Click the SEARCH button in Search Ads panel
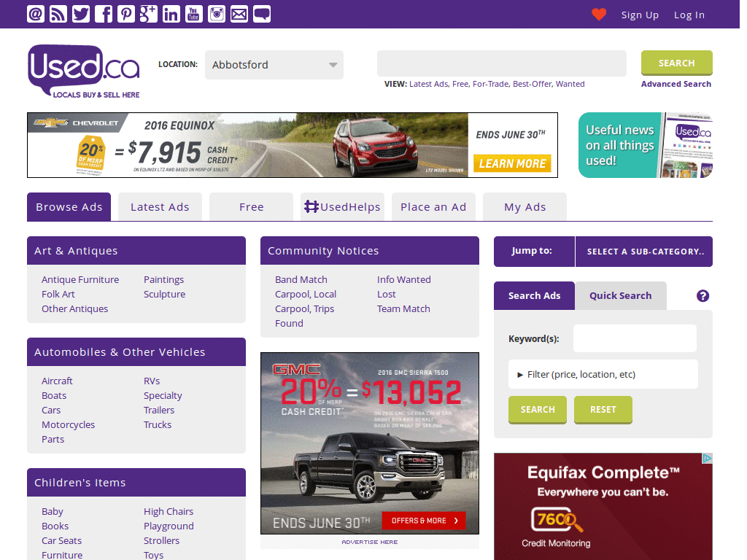Viewport: 747px width, 560px height. [x=538, y=410]
